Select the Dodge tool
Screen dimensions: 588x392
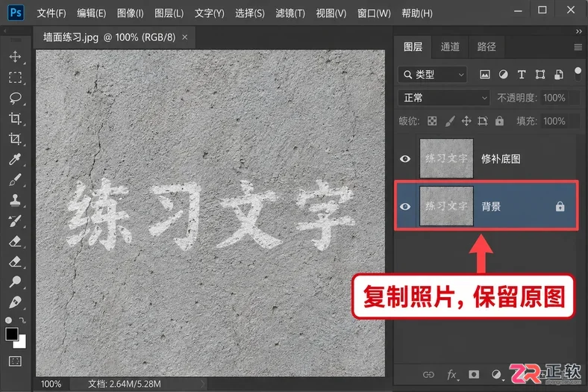[15, 281]
